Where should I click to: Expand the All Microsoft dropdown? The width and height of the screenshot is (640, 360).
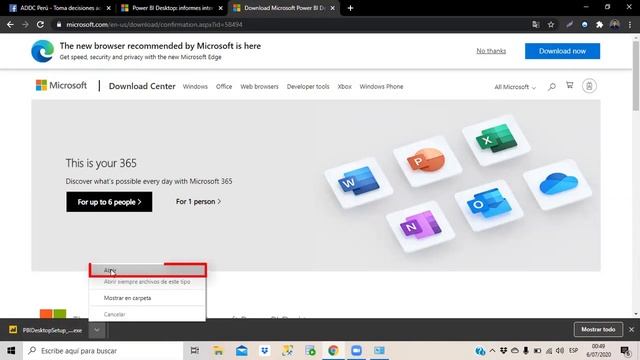(515, 87)
